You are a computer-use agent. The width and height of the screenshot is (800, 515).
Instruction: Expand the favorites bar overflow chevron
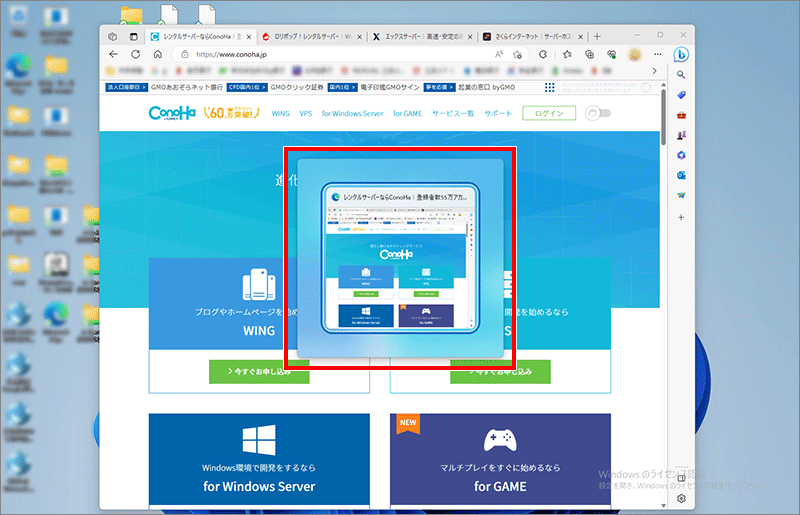point(655,71)
